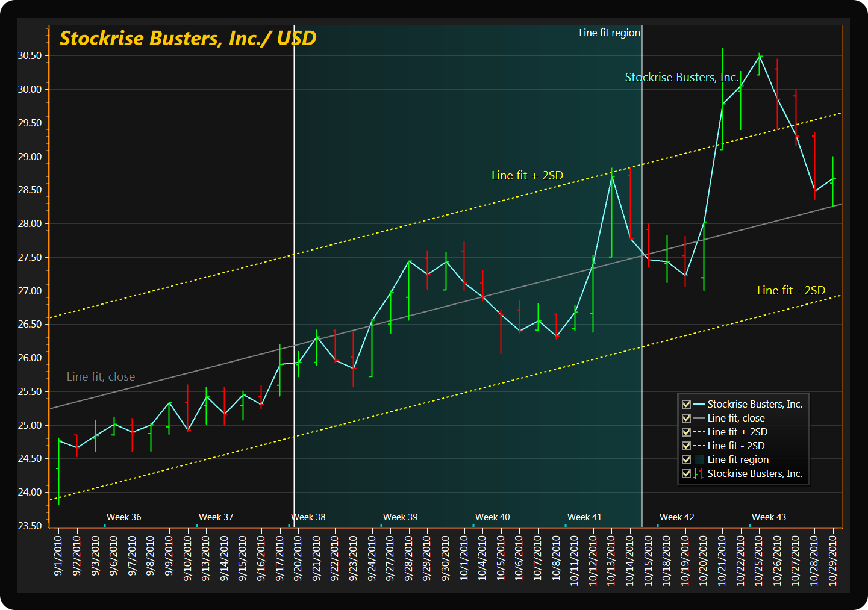Viewport: 868px width, 610px height.
Task: Click the gray line icon for Line fit, close
Action: coord(699,418)
